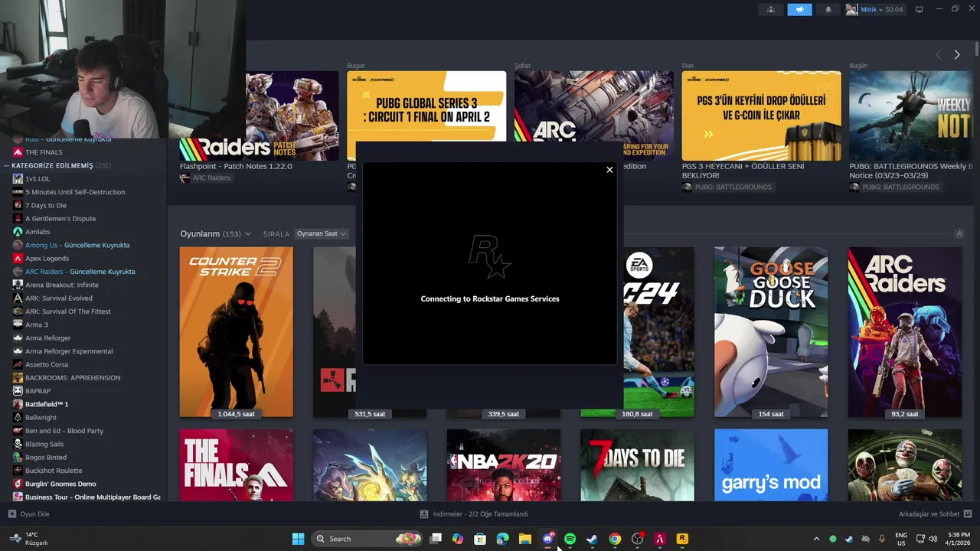Select 1v1.LOL in the game list
This screenshot has height=551, width=980.
[38, 178]
